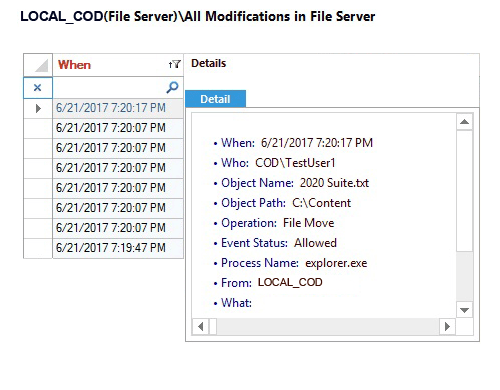Click the vertical scrollbar track in detail pane
Image resolution: width=500 pixels, height=390 pixels.
464,277
